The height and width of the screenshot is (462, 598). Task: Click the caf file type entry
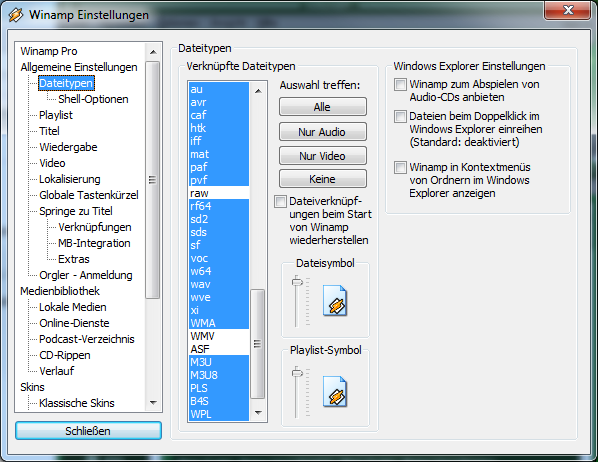(219, 115)
